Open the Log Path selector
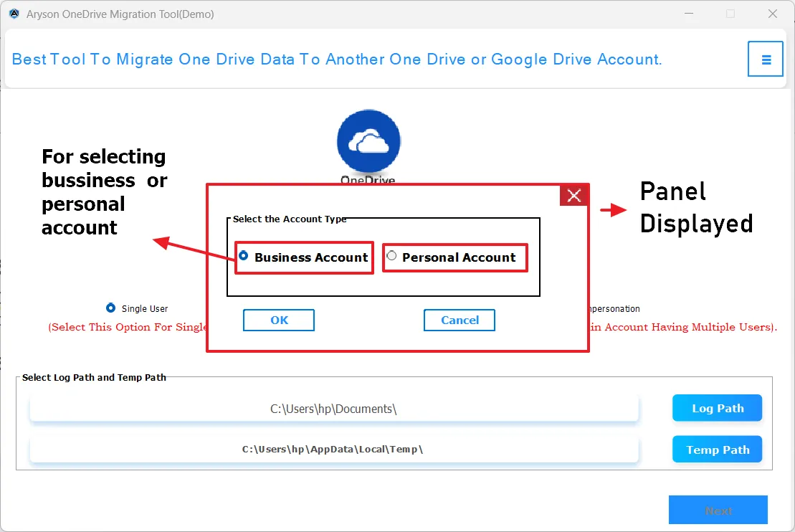The image size is (795, 532). coord(717,407)
